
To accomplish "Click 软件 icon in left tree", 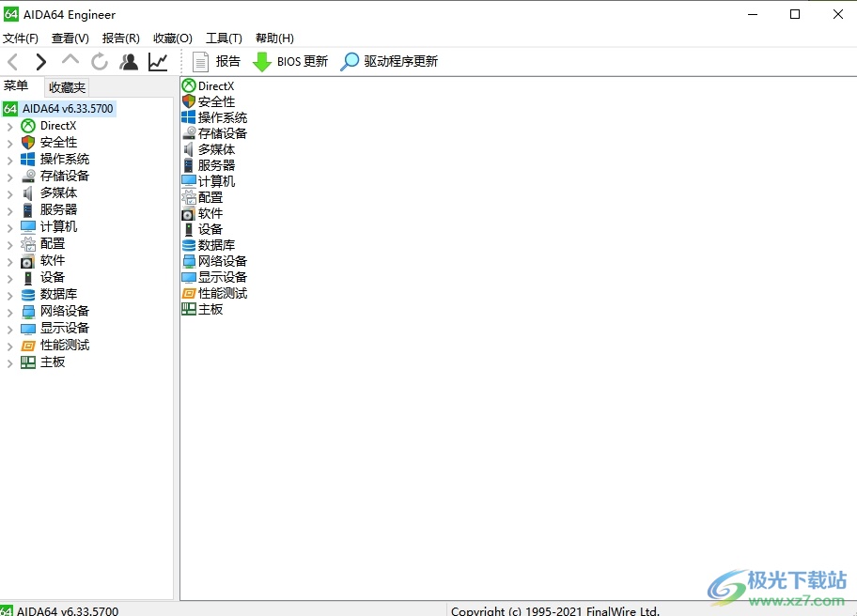I will coord(27,261).
